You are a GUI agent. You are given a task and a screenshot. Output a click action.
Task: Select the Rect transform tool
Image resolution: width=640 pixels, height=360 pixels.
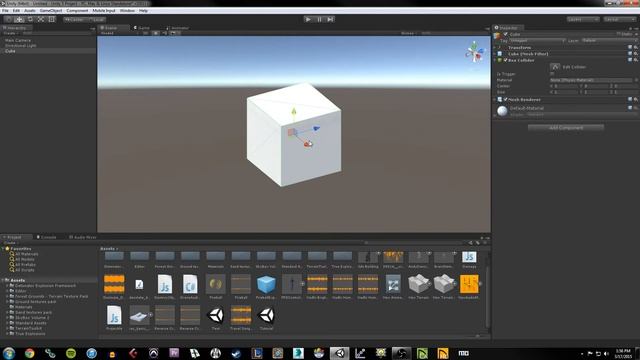[51, 19]
